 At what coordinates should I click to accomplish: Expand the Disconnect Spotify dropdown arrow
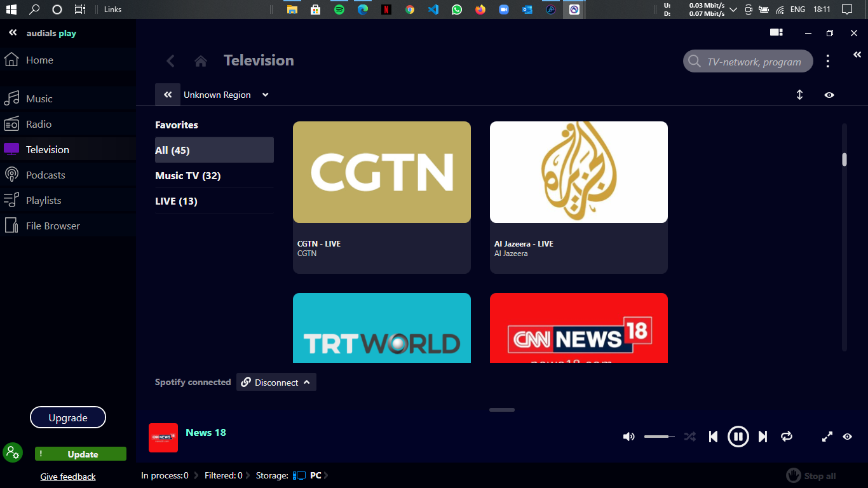click(x=307, y=383)
